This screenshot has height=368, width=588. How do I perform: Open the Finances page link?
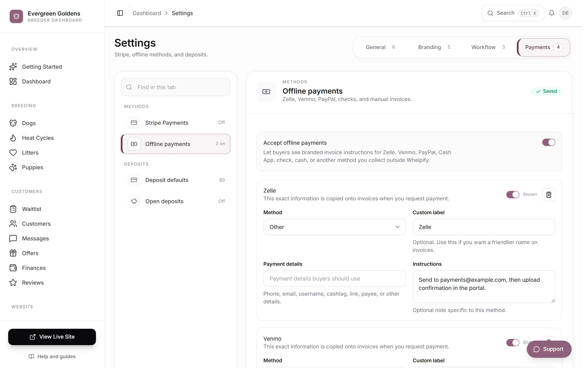[52, 268]
